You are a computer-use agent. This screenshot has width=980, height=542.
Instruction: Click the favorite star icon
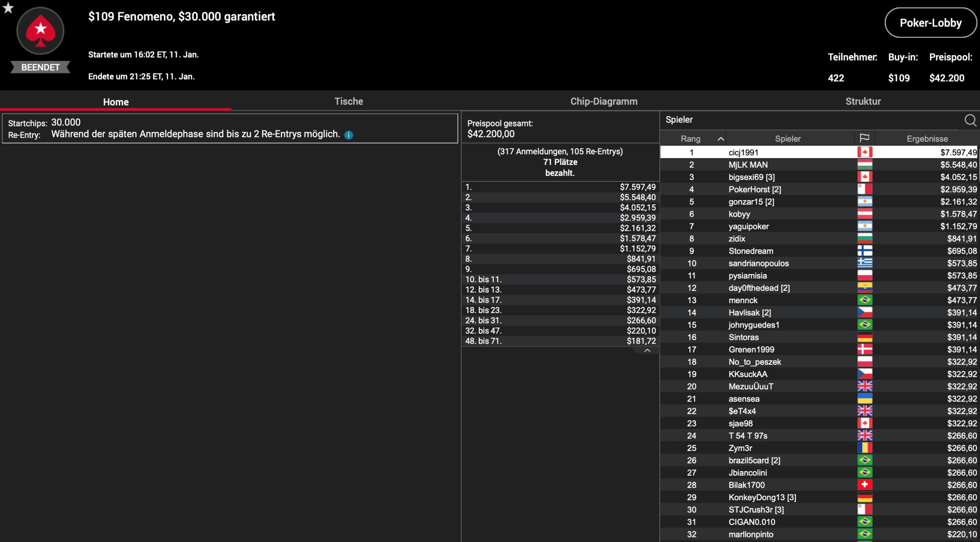(8, 7)
